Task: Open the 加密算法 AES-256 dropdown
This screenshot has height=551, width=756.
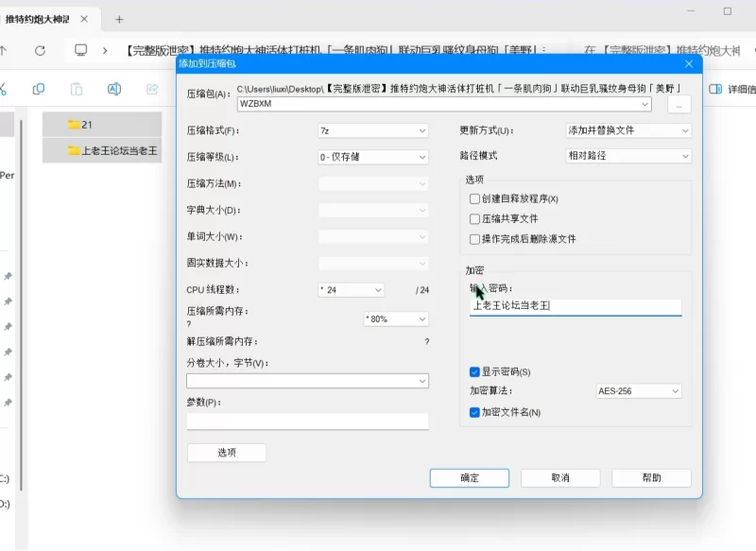Action: coord(639,391)
